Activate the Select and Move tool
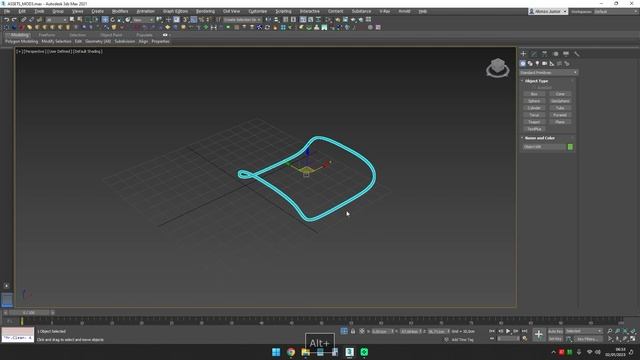Image resolution: width=640 pixels, height=360 pixels. [x=105, y=20]
